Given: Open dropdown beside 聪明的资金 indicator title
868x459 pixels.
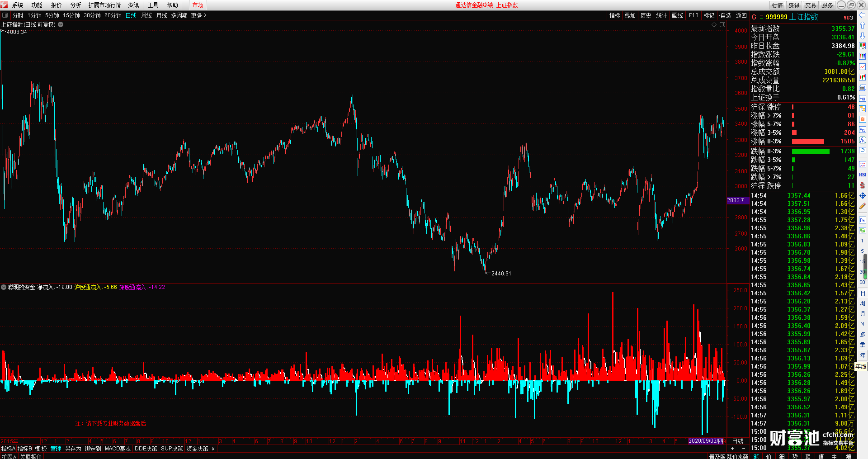Looking at the screenshot, I should point(4,287).
